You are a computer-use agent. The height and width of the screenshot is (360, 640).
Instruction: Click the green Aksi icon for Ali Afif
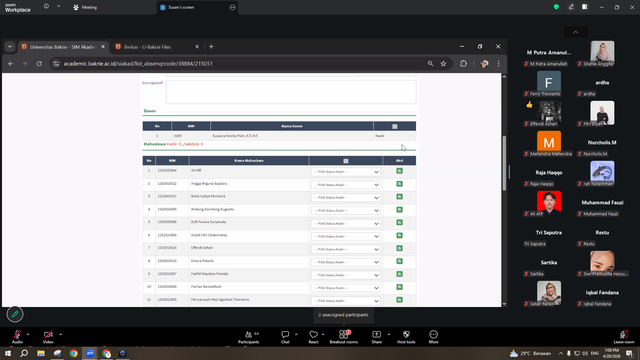399,171
